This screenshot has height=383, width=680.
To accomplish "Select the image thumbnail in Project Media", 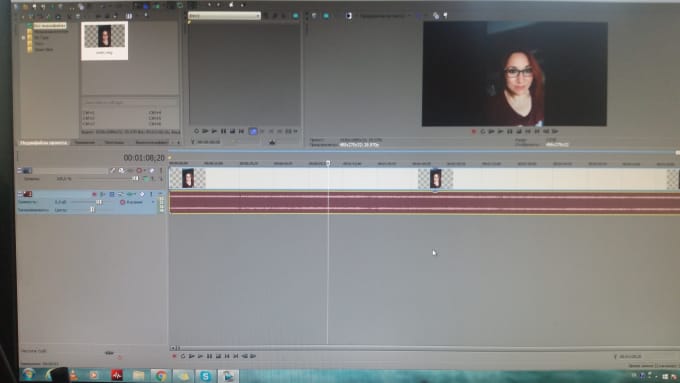I will point(105,40).
